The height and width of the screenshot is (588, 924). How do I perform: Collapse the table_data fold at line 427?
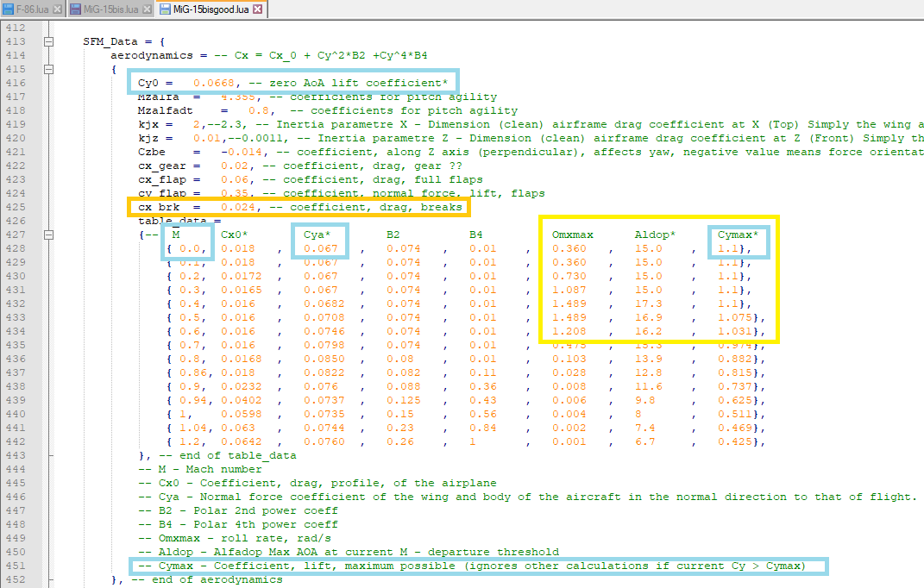49,235
